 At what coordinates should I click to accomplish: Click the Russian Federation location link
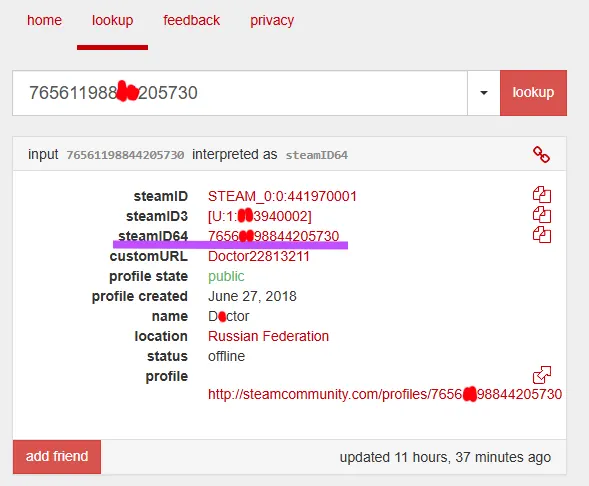(x=268, y=336)
